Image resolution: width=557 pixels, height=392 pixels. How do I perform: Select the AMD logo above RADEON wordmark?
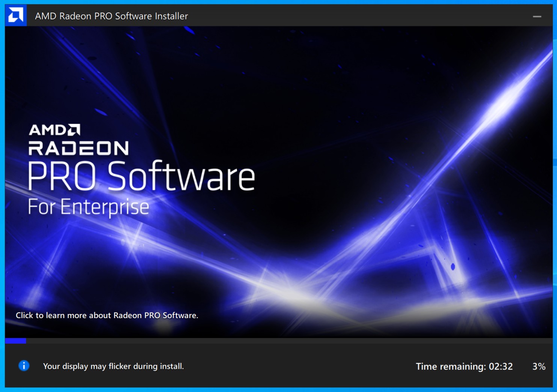point(54,130)
